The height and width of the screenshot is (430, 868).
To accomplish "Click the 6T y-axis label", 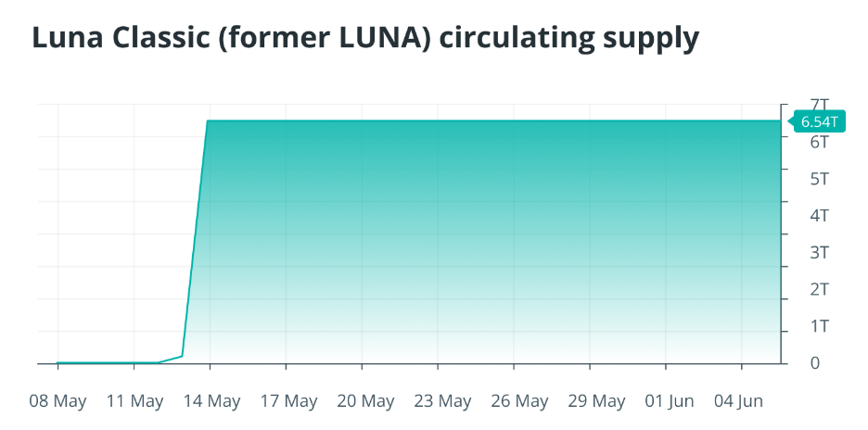I will coord(820,142).
